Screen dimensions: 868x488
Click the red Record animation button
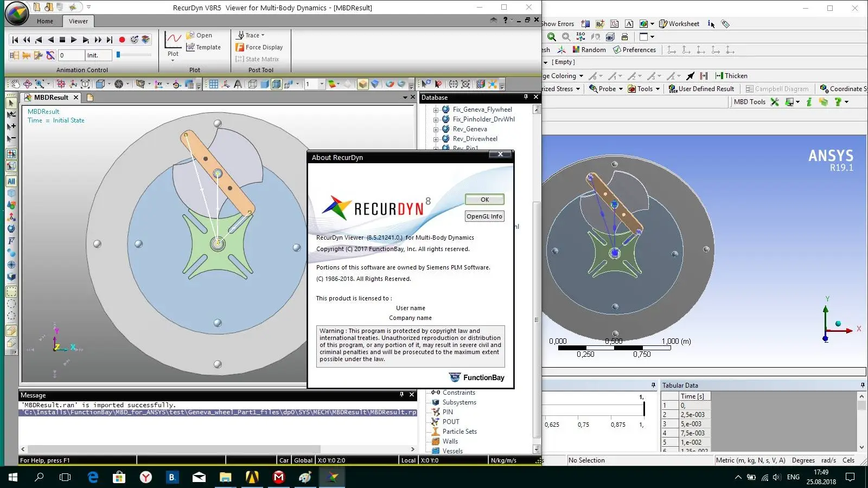tap(122, 40)
